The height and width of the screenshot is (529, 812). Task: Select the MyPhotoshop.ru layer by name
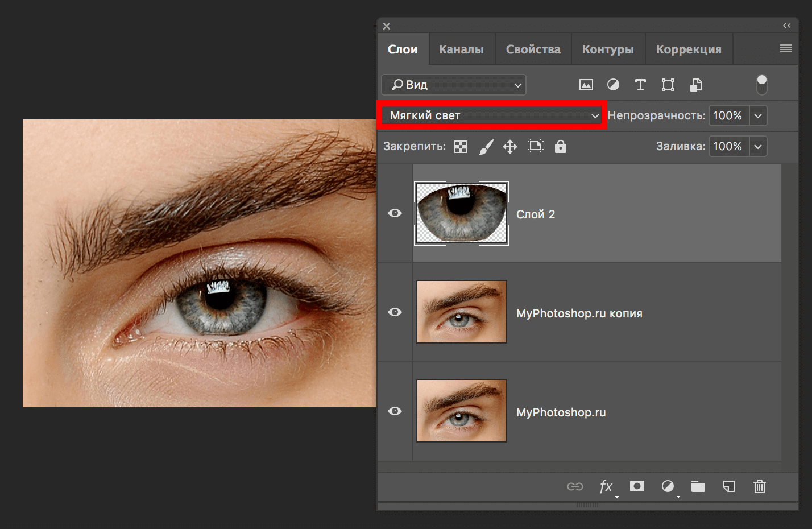click(x=561, y=412)
